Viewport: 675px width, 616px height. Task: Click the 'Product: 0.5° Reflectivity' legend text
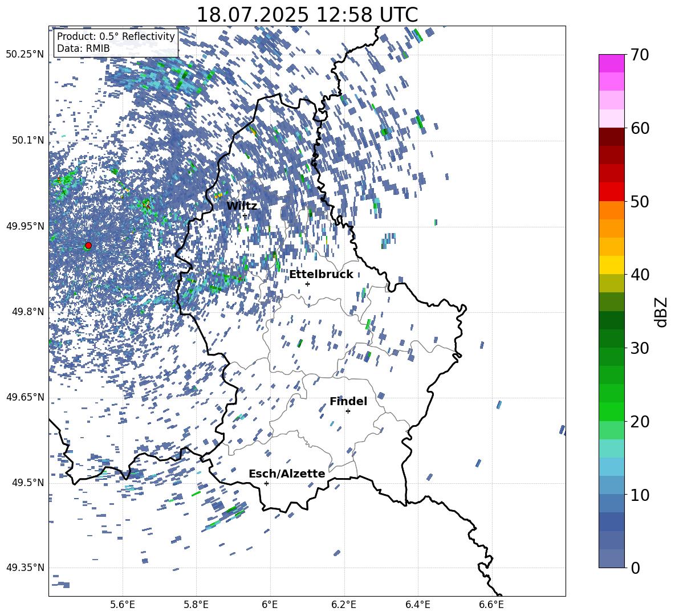coord(116,36)
